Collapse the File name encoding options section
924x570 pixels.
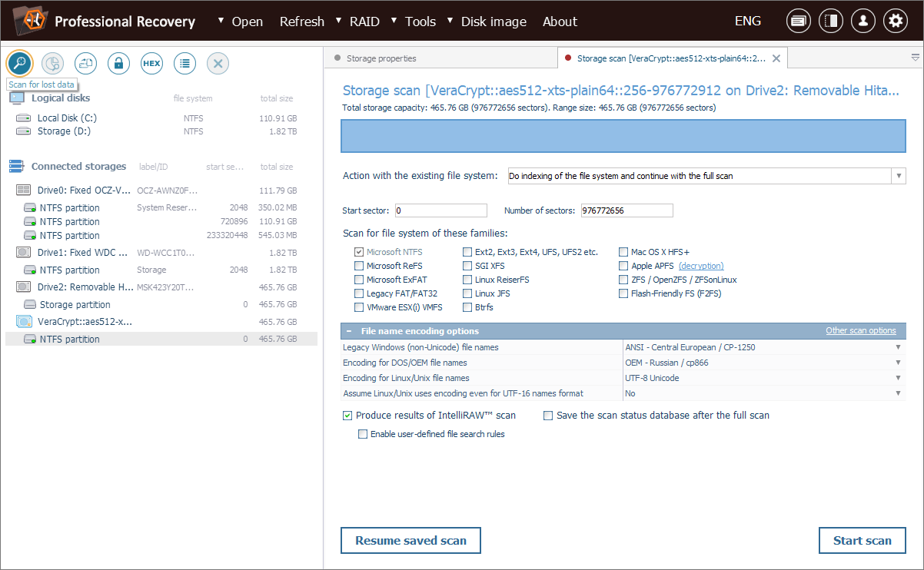[x=350, y=331]
